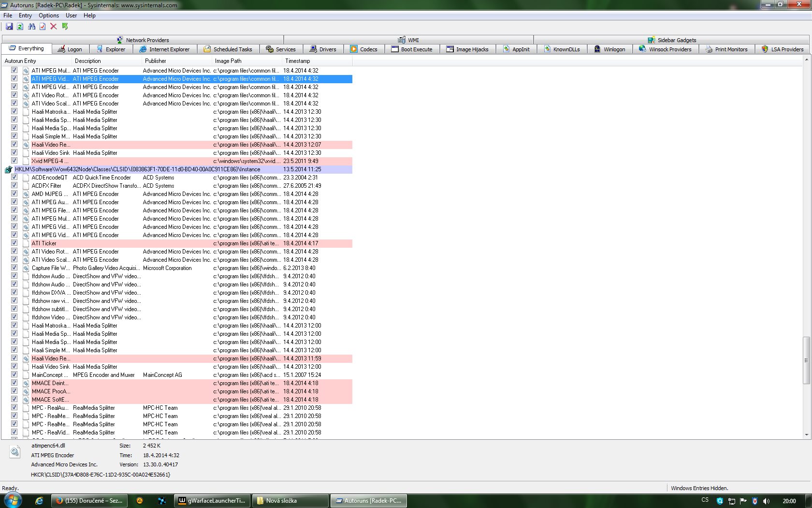
Task: Click the registry icon beside the HKLM Wow6432Node row
Action: tap(8, 169)
